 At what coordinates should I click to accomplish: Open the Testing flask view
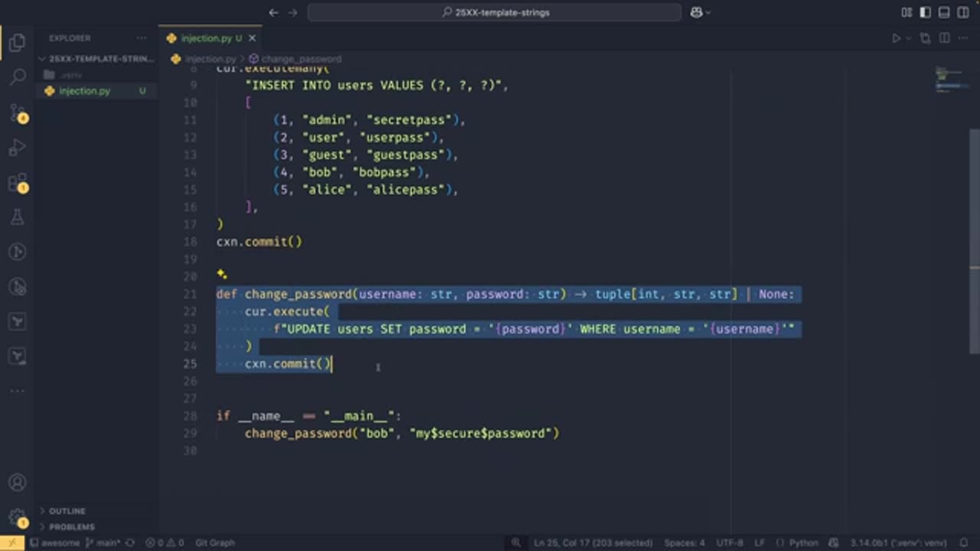(17, 217)
